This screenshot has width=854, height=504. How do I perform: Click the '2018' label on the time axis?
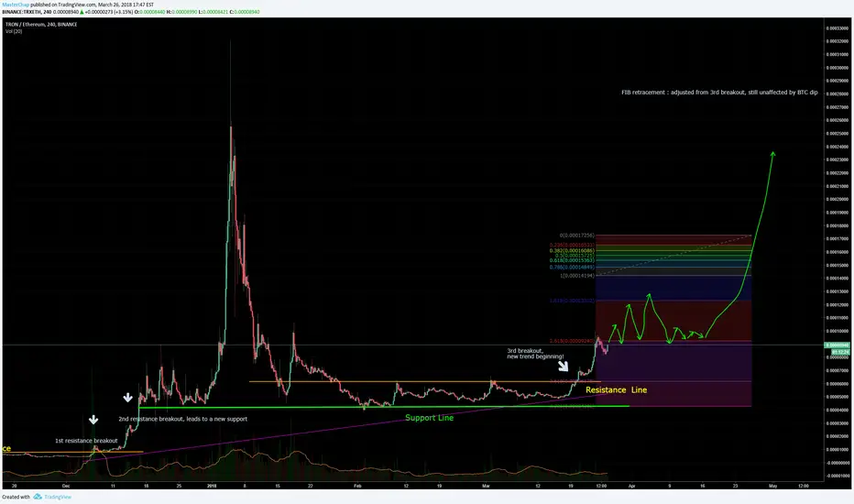coord(213,486)
